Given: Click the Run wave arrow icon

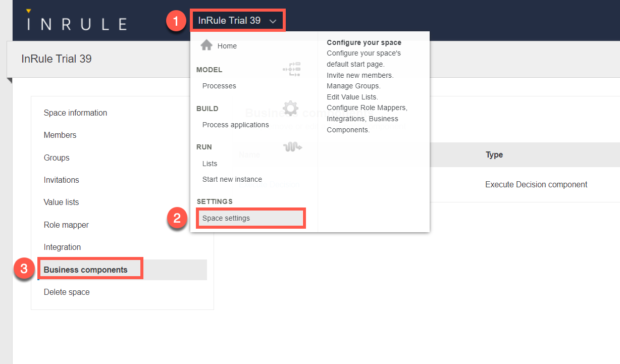Looking at the screenshot, I should coord(292,147).
